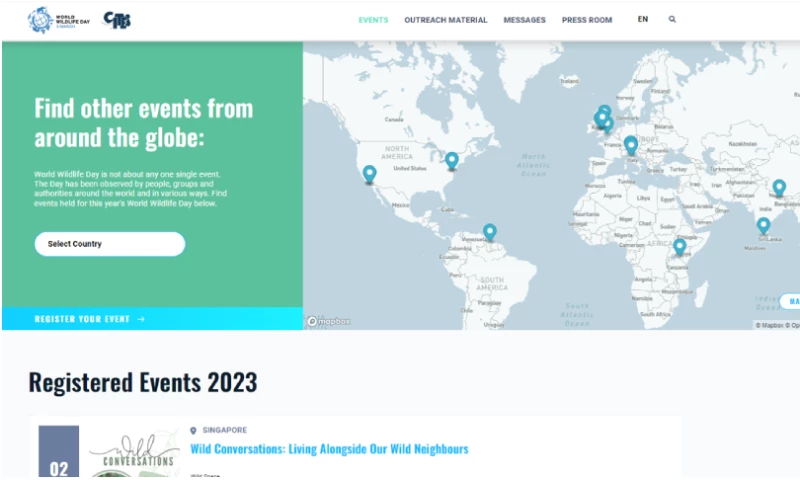This screenshot has height=480, width=800.
Task: Select the map pin over Sri Lanka
Action: [x=763, y=225]
